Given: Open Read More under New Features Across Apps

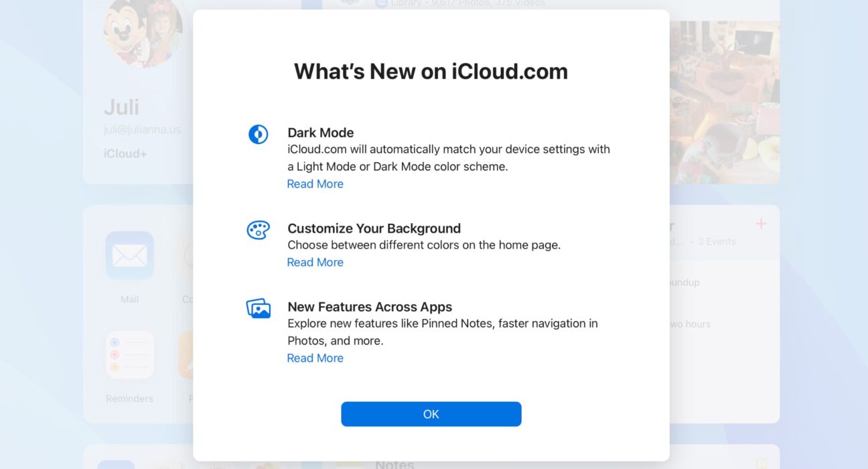Looking at the screenshot, I should tap(315, 358).
